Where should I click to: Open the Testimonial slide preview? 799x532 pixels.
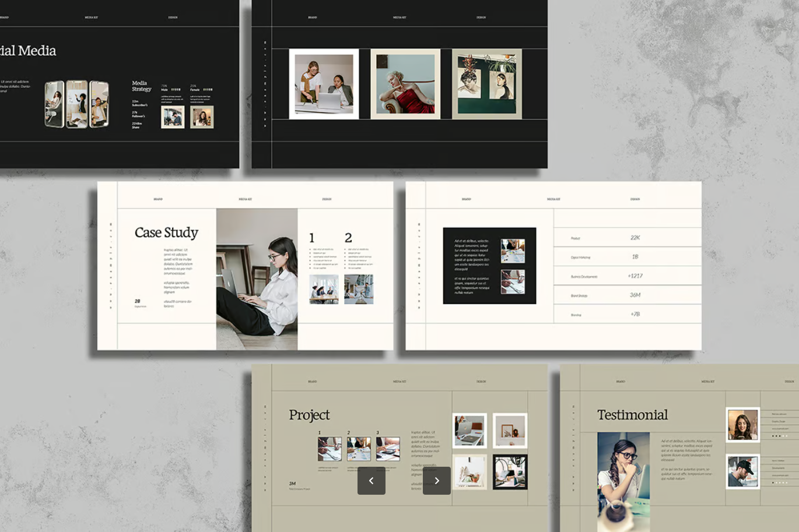click(x=679, y=448)
